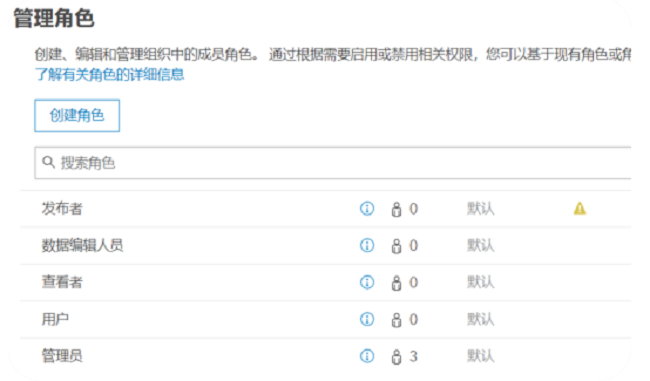Show info for the 发布者 role

[x=367, y=209]
